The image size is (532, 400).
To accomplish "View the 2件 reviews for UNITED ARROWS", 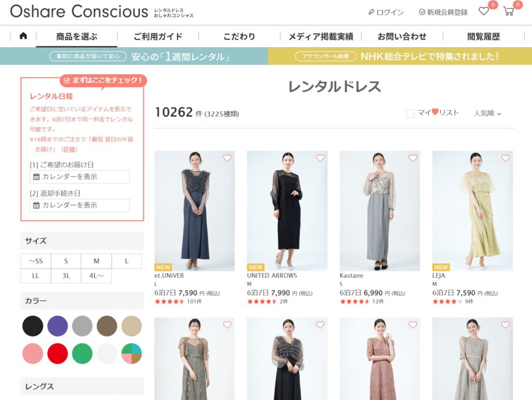I will pos(284,301).
